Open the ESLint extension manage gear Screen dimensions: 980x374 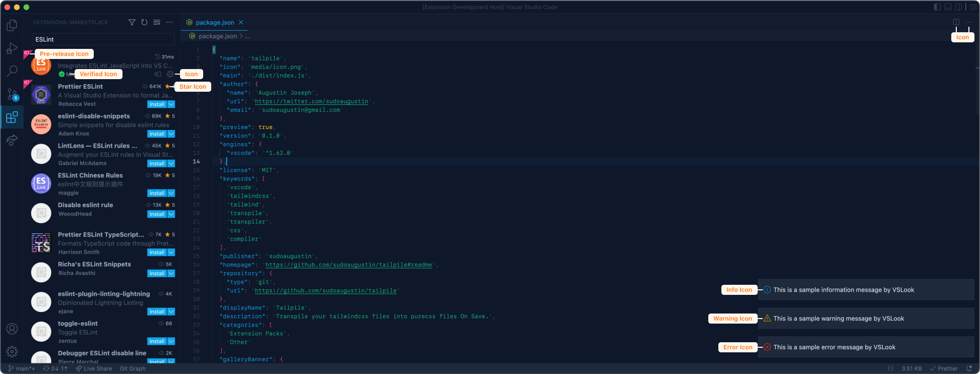click(x=170, y=74)
